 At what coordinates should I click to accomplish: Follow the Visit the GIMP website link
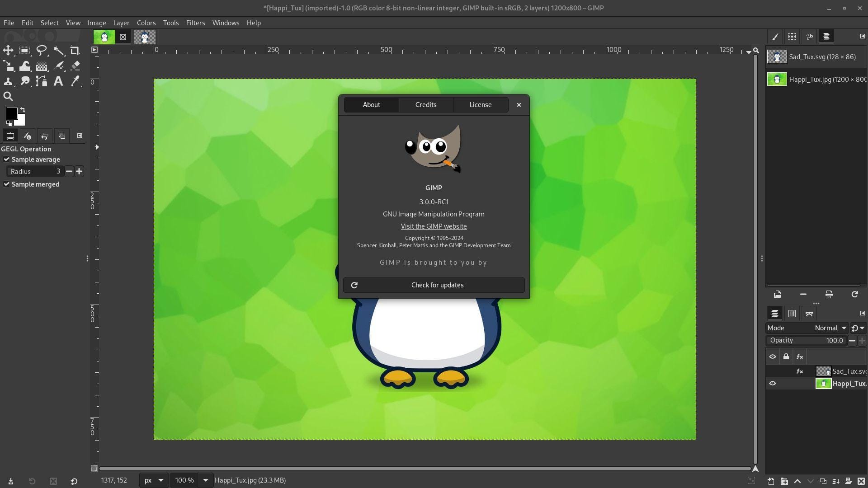pos(433,226)
